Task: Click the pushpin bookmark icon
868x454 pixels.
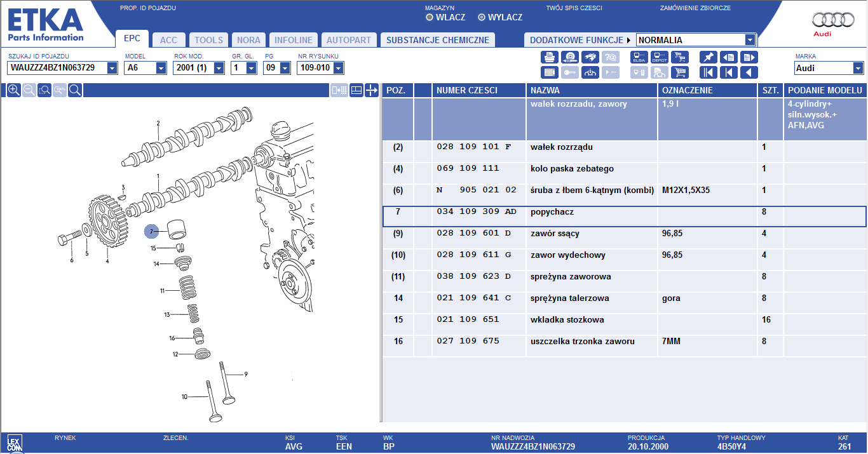Action: tap(709, 57)
